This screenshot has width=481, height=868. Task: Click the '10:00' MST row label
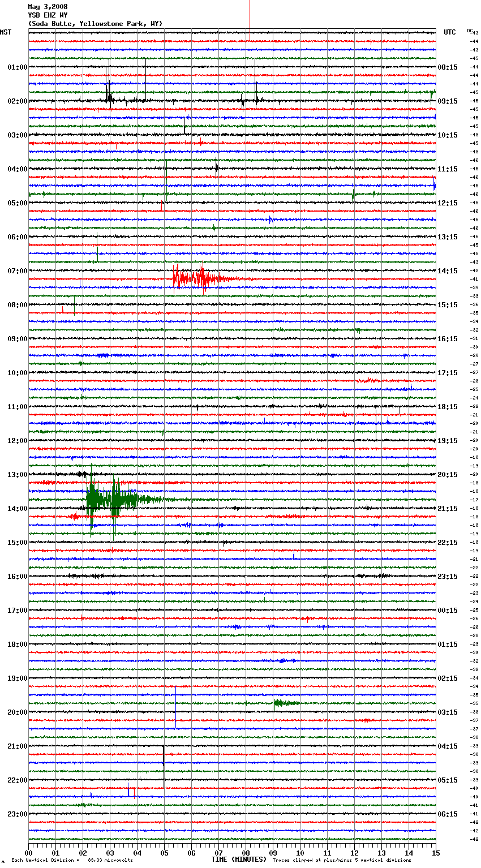(x=18, y=373)
